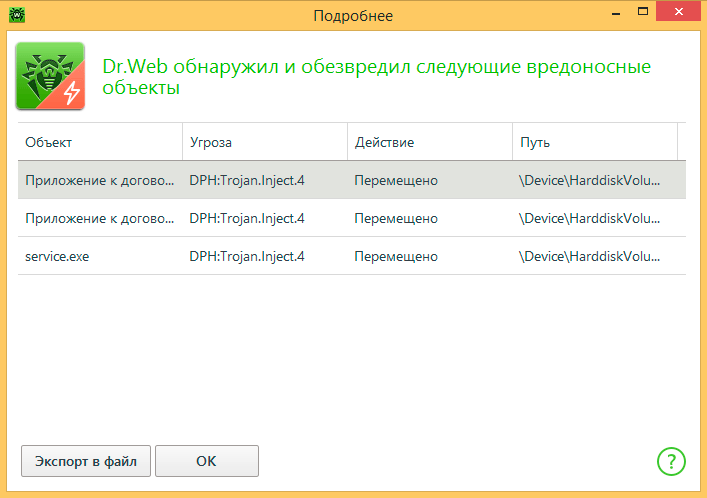
Task: Click \Device\HarddiskVolu... path in service.exe row
Action: tap(589, 256)
